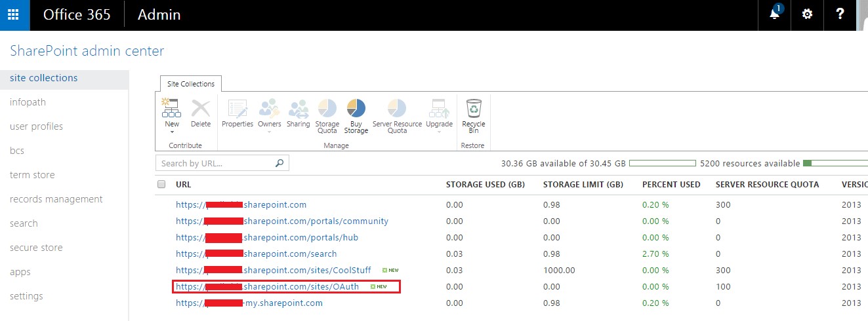Click the Admin header link
This screenshot has height=321, width=868.
click(x=159, y=15)
